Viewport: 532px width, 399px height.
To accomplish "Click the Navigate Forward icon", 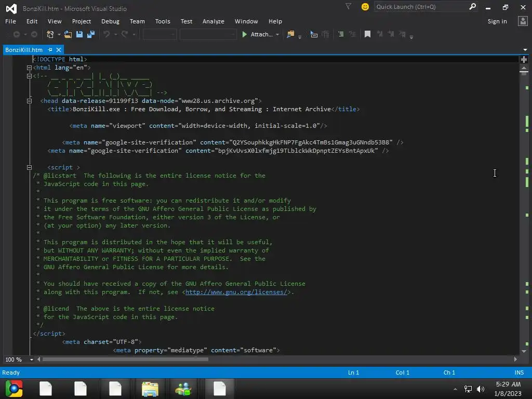I will [34, 34].
